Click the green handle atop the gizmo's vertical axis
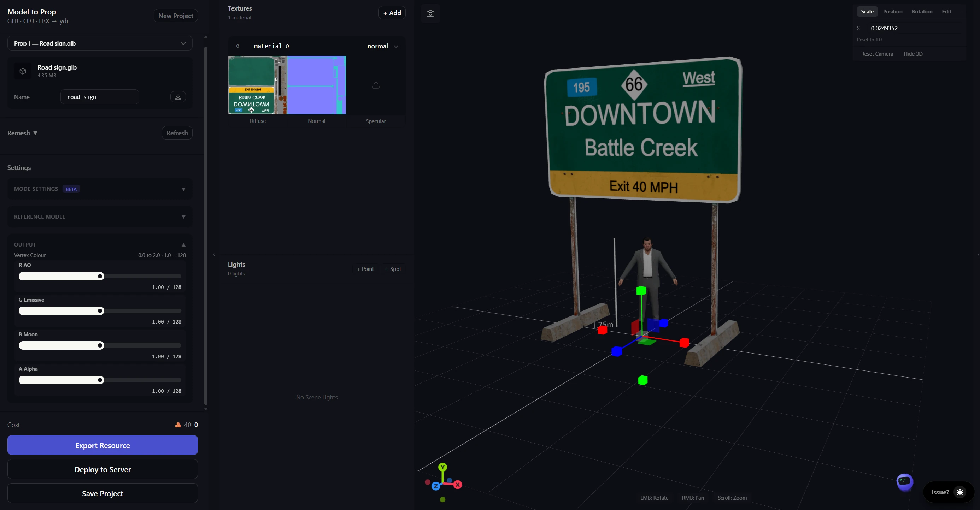The image size is (980, 510). 641,291
